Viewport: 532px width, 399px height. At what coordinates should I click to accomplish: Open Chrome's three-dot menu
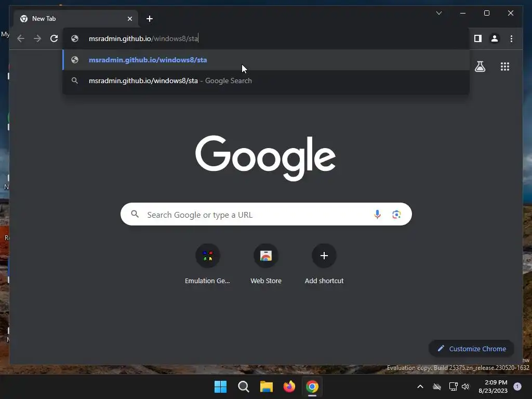pyautogui.click(x=511, y=38)
